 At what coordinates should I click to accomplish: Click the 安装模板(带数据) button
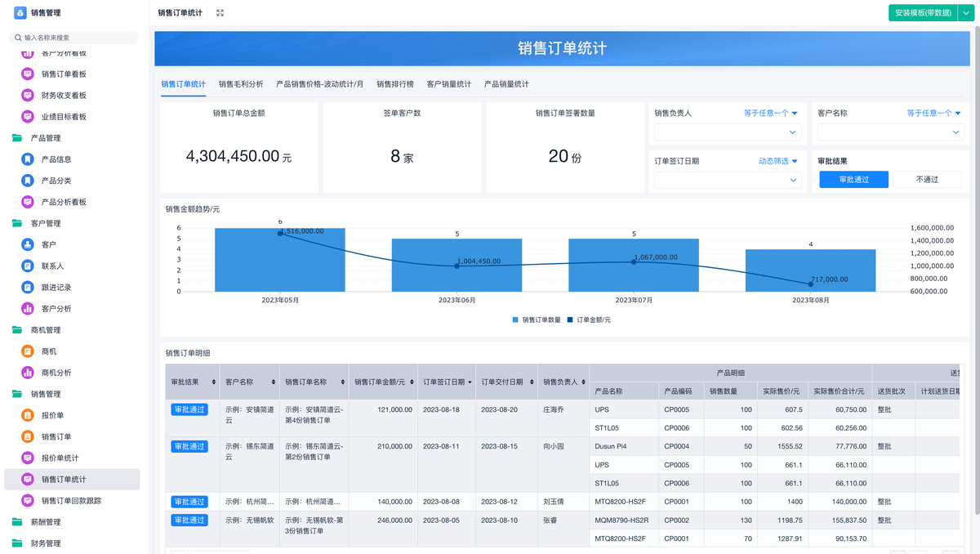pyautogui.click(x=923, y=13)
